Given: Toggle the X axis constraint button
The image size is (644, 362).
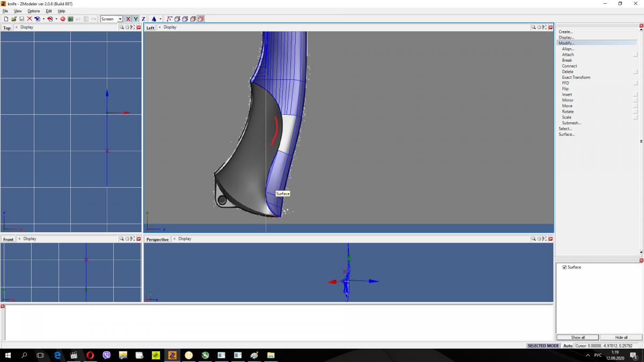Looking at the screenshot, I should (x=128, y=19).
